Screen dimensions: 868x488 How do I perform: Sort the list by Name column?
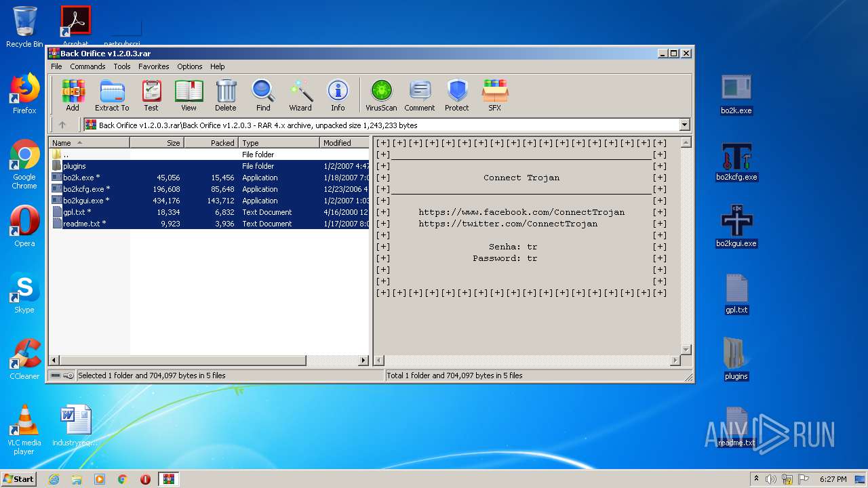tap(89, 142)
